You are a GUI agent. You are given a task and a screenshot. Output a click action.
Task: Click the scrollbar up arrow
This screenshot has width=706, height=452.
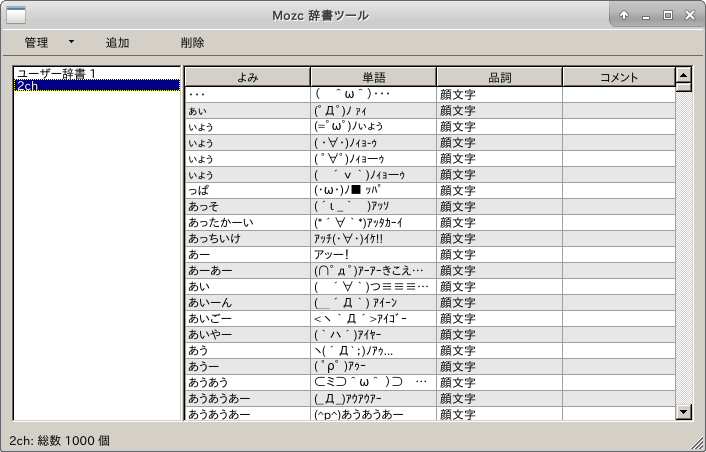pyautogui.click(x=684, y=75)
